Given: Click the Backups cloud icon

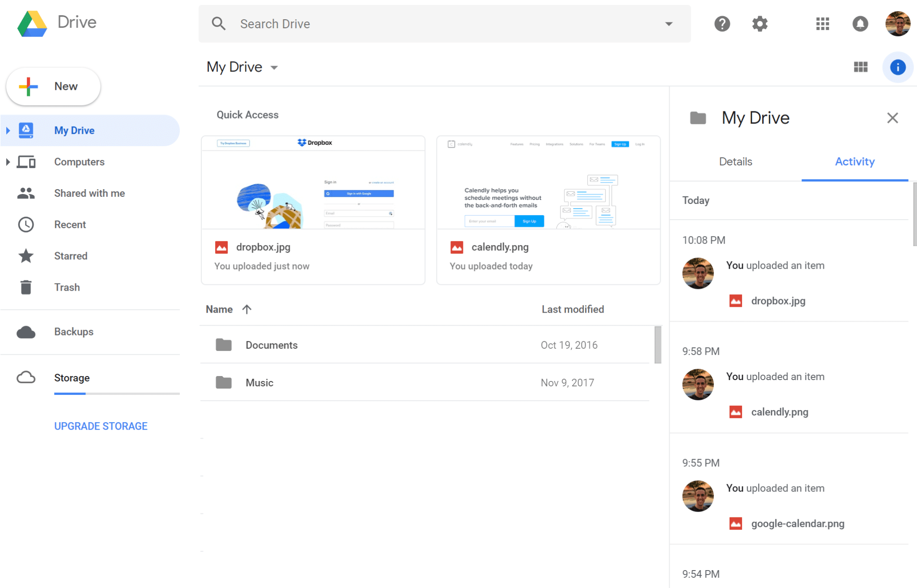Looking at the screenshot, I should [x=27, y=331].
